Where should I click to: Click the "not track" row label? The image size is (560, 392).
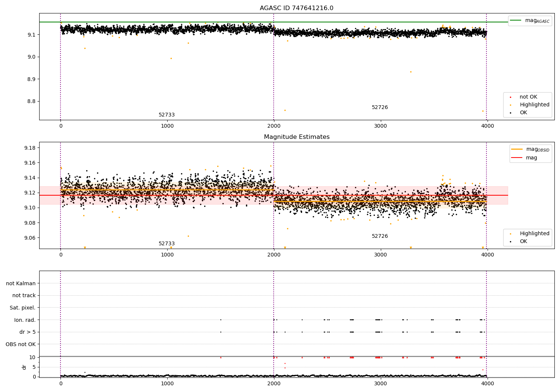tap(24, 295)
